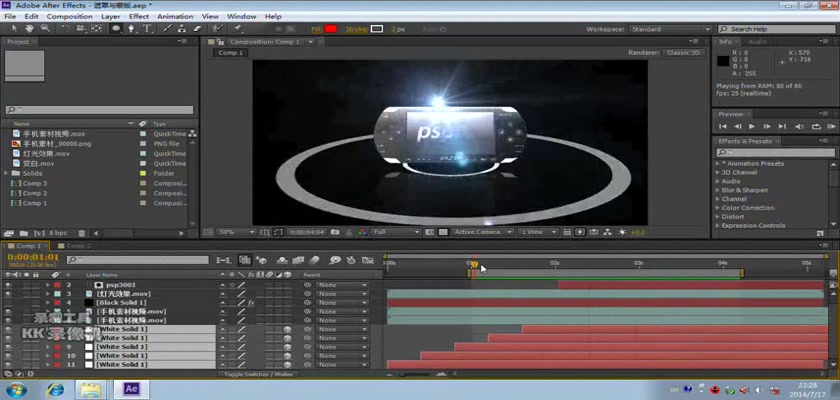The image size is (840, 400).
Task: Click the Graph Editor icon in timeline
Action: click(368, 260)
